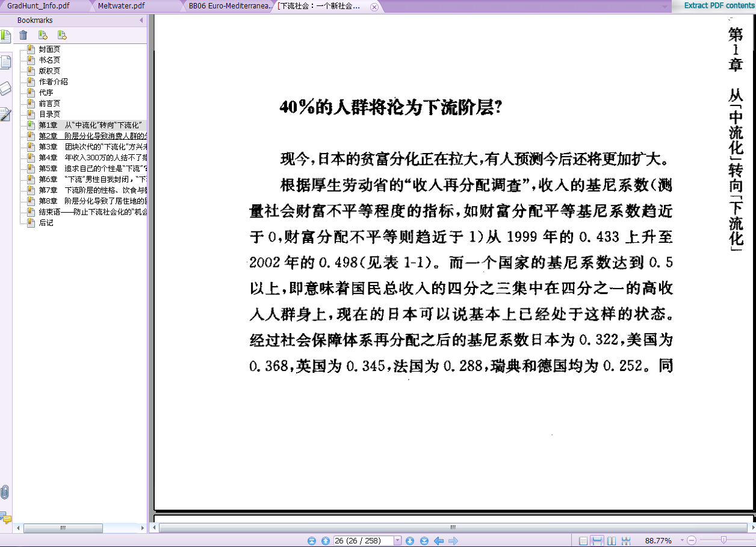Open the page number dropdown
Screen dimensions: 756x547
[x=397, y=541]
